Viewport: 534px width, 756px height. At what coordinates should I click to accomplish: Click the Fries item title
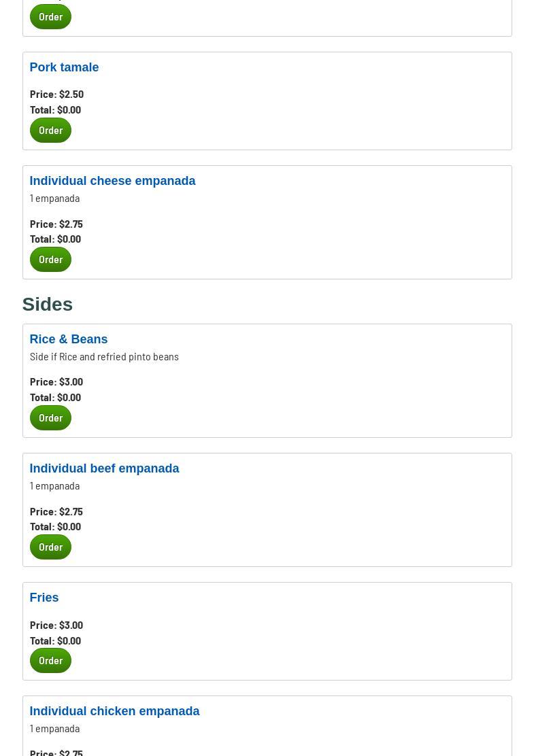pos(44,598)
